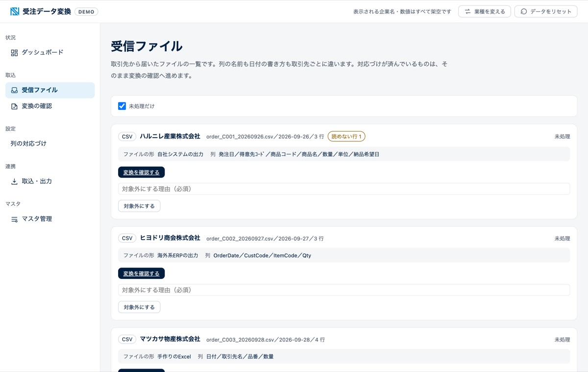The image size is (588, 372).
Task: Go to 変換の確認 in sidebar
Action: 50,106
